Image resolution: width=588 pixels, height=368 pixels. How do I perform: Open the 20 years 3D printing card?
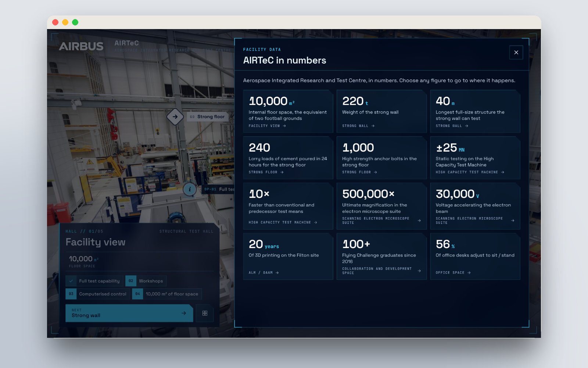(288, 256)
